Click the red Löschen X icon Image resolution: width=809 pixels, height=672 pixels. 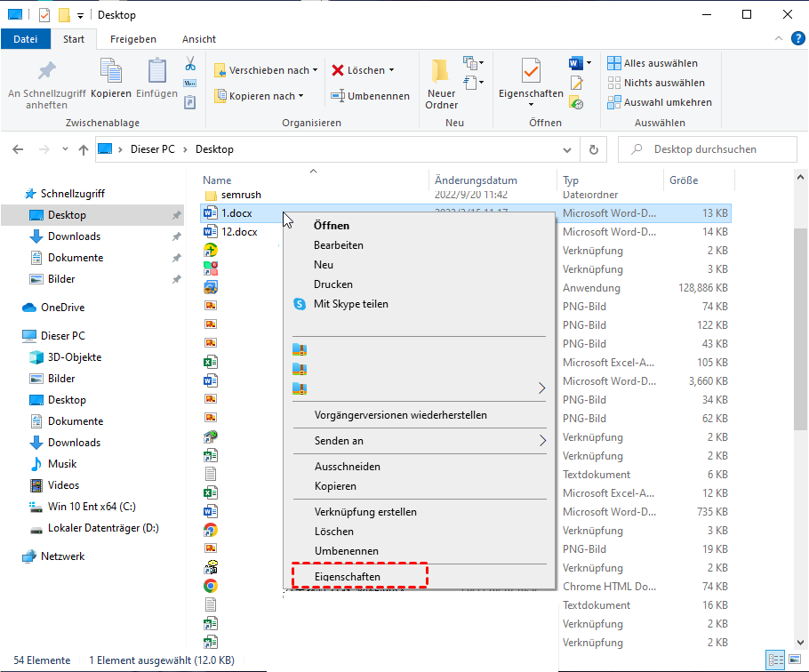339,70
